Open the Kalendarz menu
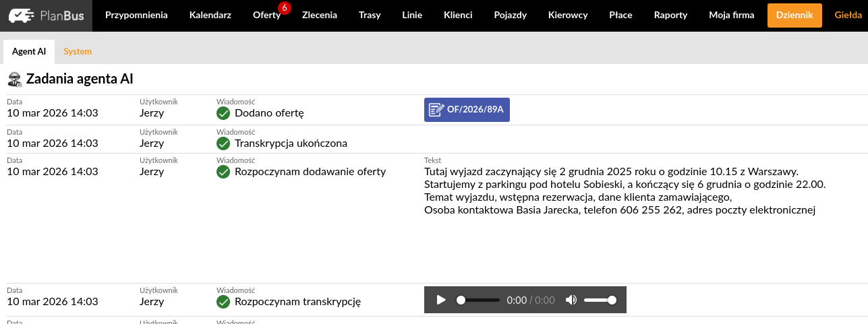This screenshot has height=324, width=868. pos(210,15)
